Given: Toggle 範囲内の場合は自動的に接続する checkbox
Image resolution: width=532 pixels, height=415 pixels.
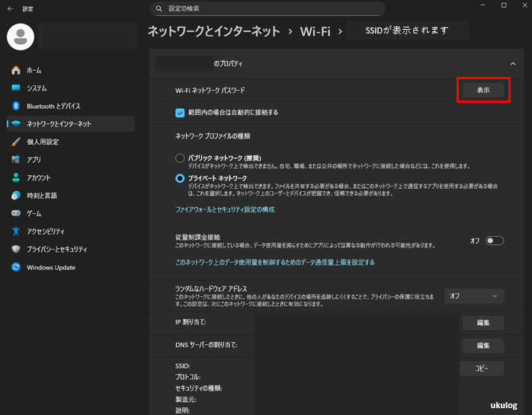Looking at the screenshot, I should pyautogui.click(x=180, y=113).
